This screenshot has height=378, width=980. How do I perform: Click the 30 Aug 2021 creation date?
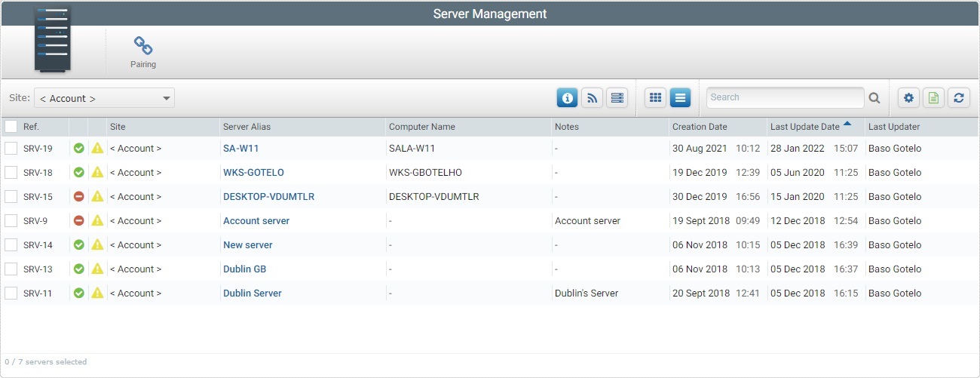[700, 149]
